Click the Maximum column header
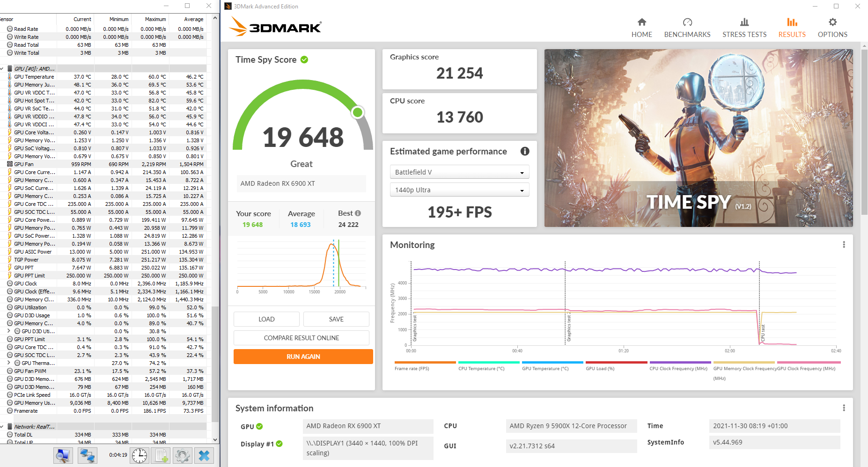Viewport: 868px width, 467px height. click(150, 19)
